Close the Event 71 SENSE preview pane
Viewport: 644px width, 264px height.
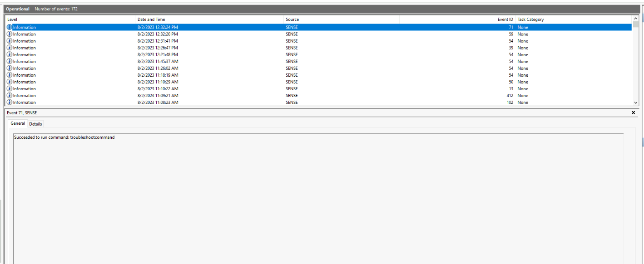point(633,112)
